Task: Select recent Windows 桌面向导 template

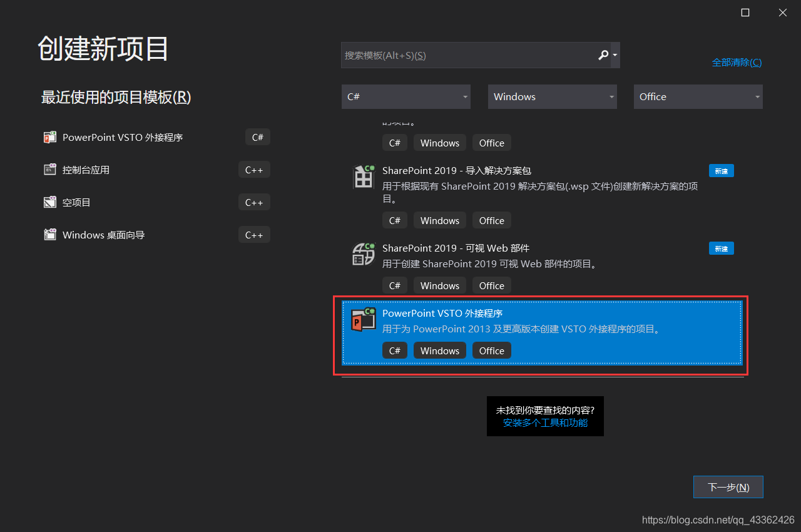Action: (x=156, y=235)
